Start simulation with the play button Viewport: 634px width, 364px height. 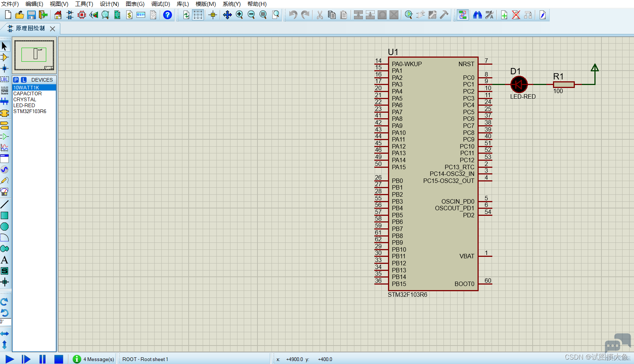pos(10,359)
